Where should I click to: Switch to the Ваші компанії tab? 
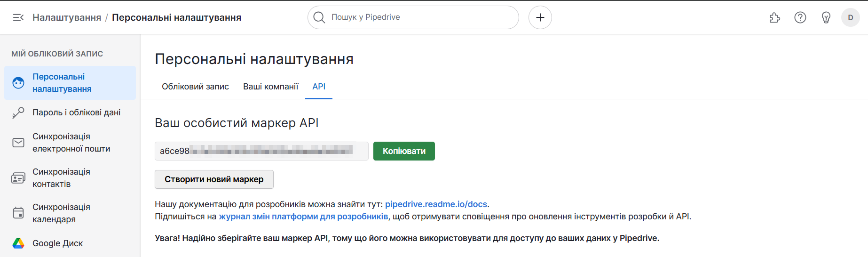(x=270, y=87)
